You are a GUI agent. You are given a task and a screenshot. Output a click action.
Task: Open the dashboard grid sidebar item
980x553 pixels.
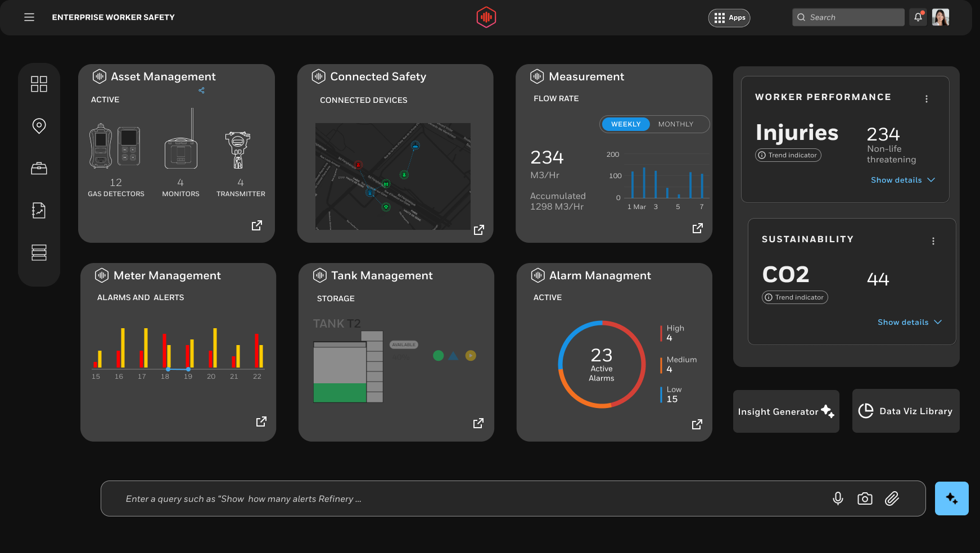tap(39, 84)
